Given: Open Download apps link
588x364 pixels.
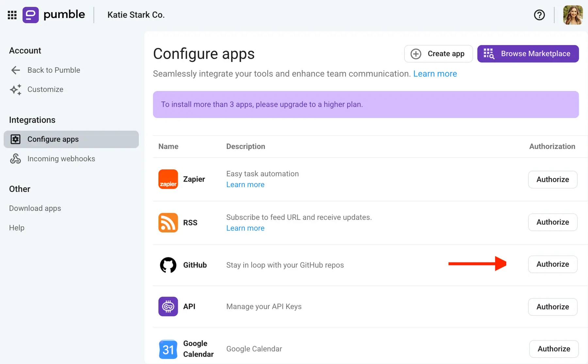Looking at the screenshot, I should coord(35,208).
